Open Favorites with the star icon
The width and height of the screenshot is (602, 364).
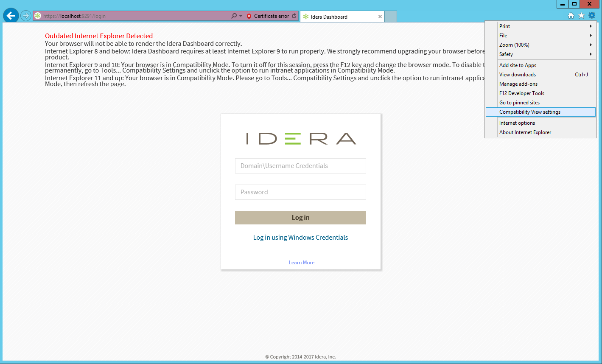pyautogui.click(x=581, y=16)
